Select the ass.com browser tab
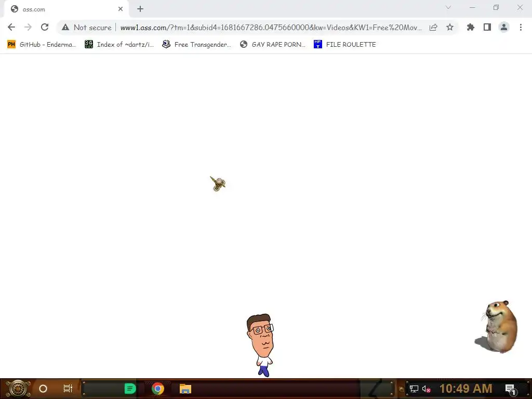 pyautogui.click(x=66, y=9)
